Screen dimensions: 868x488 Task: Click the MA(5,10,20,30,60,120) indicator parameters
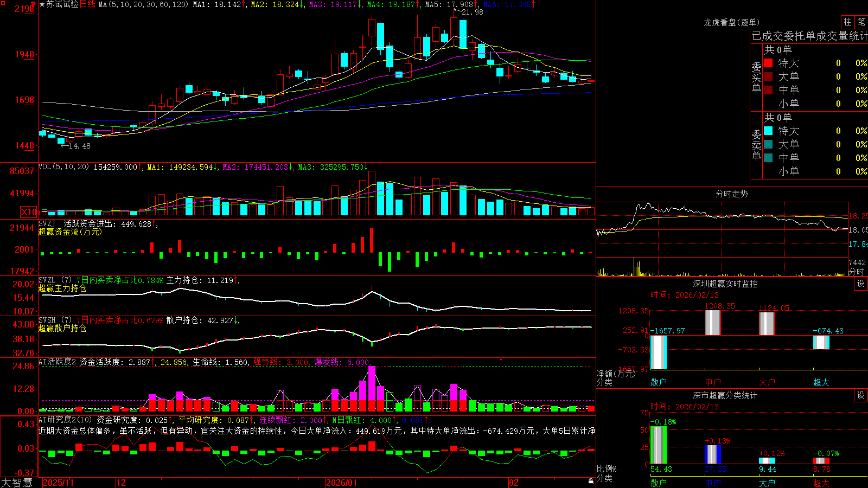(x=144, y=4)
